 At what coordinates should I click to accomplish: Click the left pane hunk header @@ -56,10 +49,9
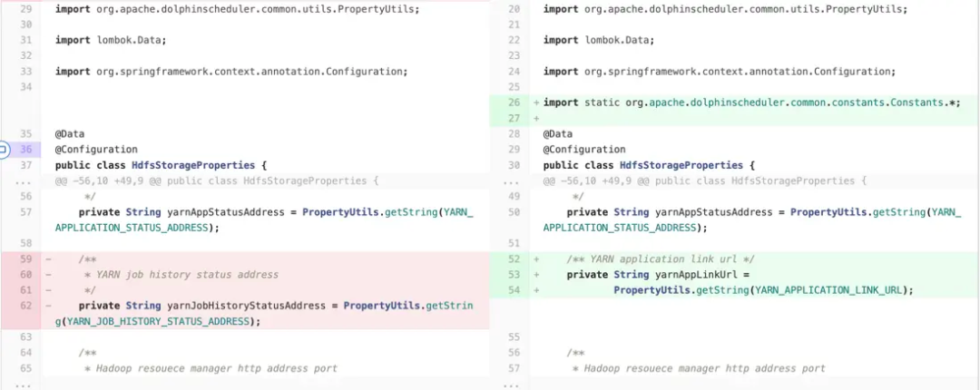click(211, 180)
